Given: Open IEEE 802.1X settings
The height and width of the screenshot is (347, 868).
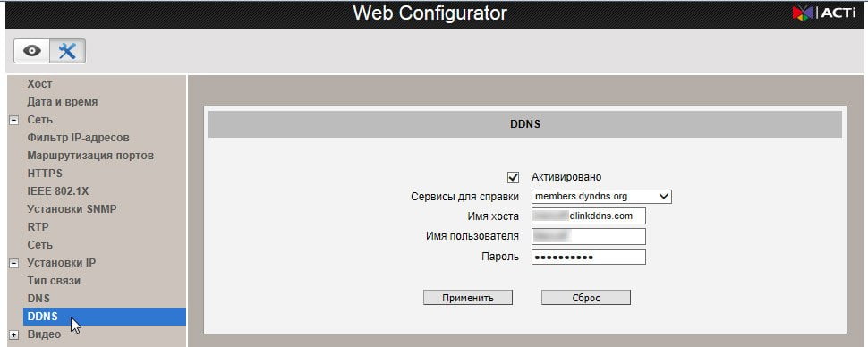Looking at the screenshot, I should [x=57, y=191].
